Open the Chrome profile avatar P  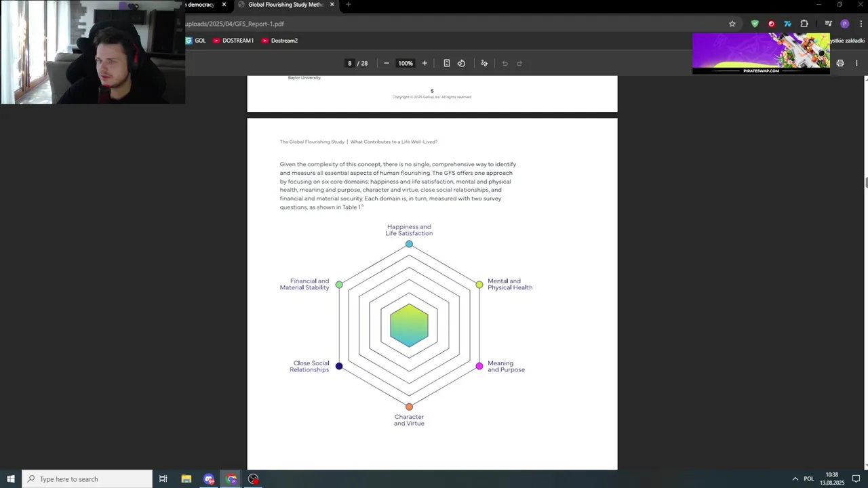point(844,24)
